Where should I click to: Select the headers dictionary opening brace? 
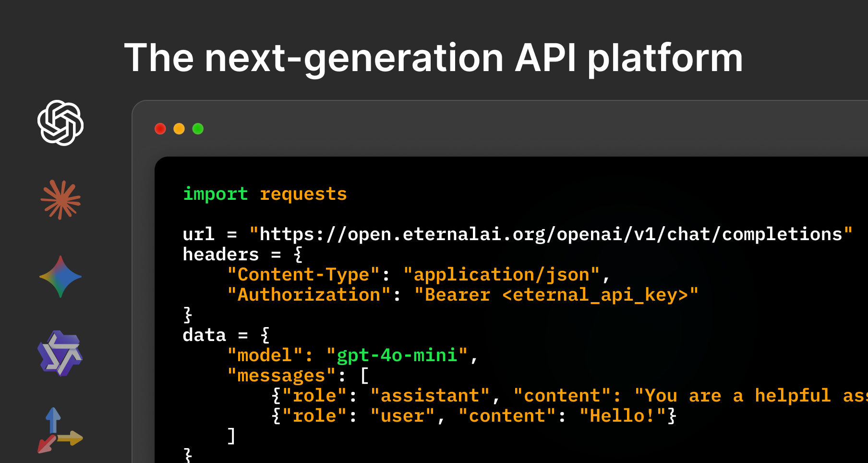298,254
